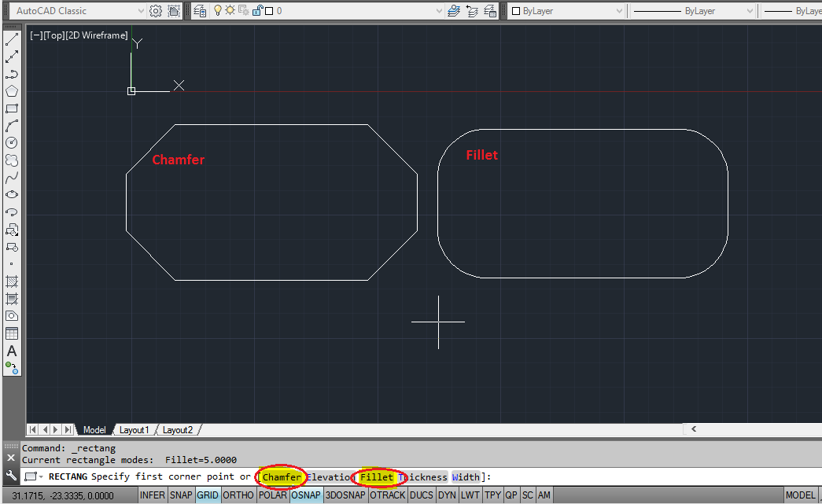Select the Ellipse tool
Viewport: 822px width, 504px height.
[x=12, y=194]
